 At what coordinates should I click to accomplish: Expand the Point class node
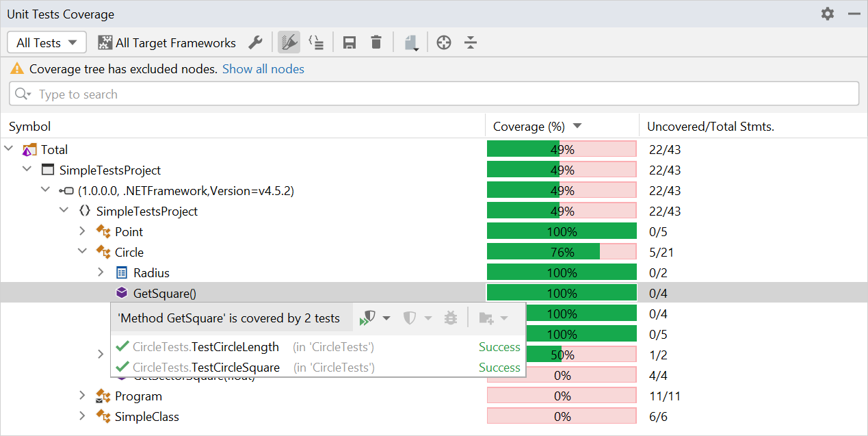tap(82, 231)
